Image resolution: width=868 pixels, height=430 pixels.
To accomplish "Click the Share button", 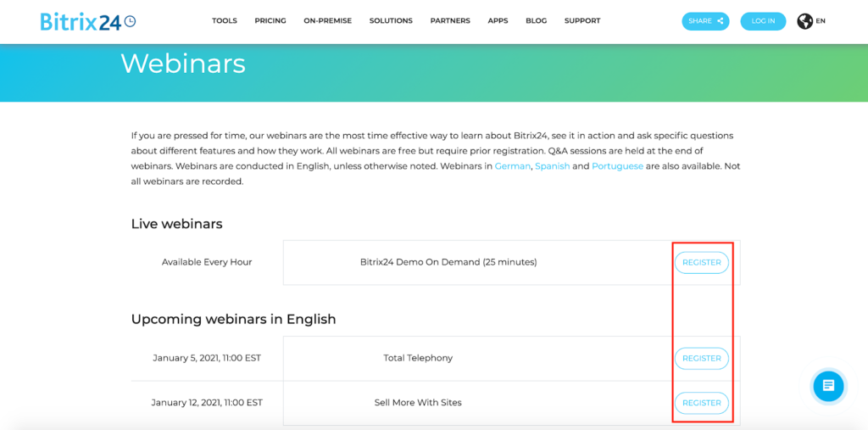I will [705, 21].
